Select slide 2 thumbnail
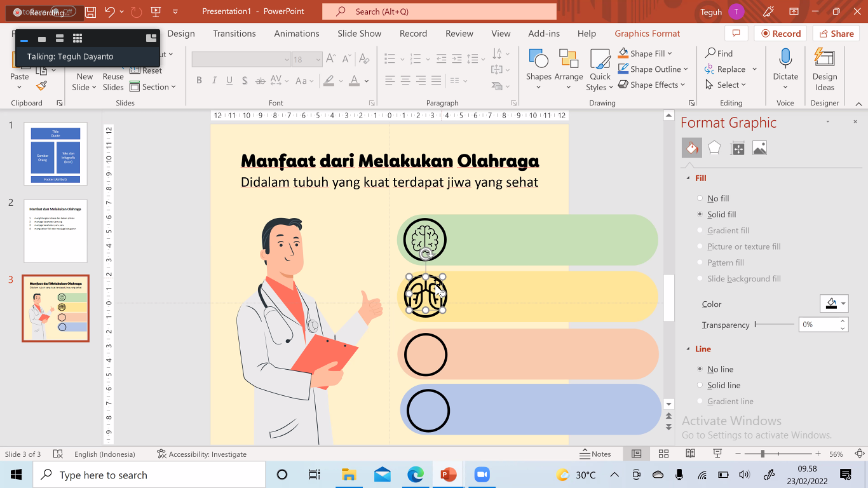868x488 pixels. (55, 231)
